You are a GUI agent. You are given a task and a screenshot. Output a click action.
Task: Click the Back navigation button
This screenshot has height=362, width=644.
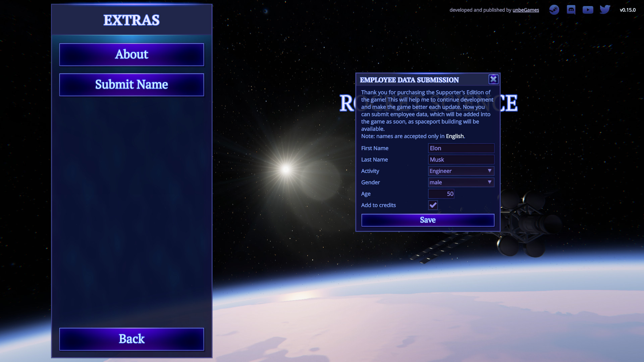click(x=131, y=339)
